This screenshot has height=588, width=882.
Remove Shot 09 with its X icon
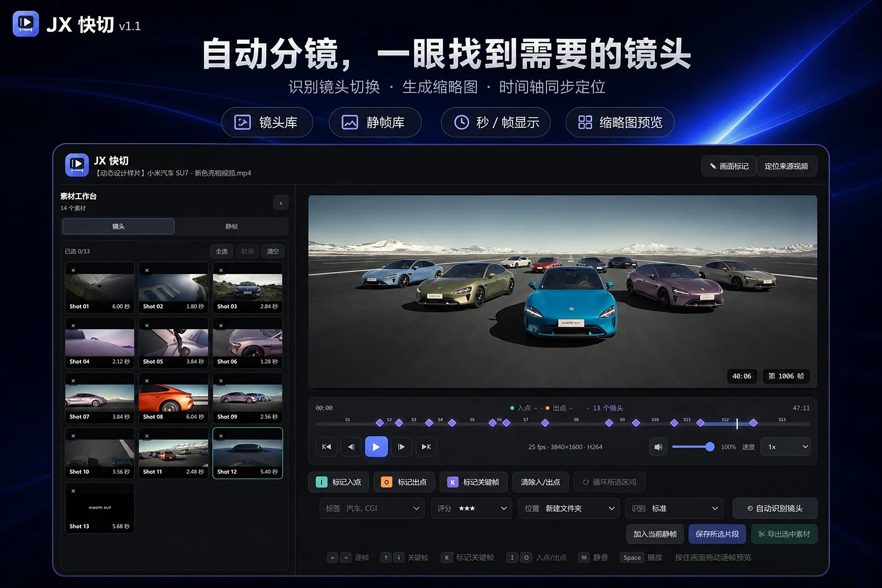[x=221, y=381]
